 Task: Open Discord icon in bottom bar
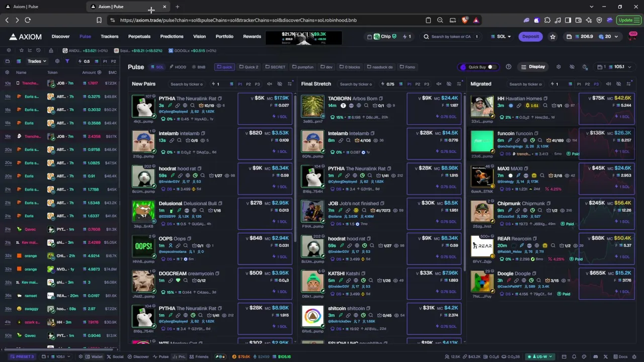[595, 356]
